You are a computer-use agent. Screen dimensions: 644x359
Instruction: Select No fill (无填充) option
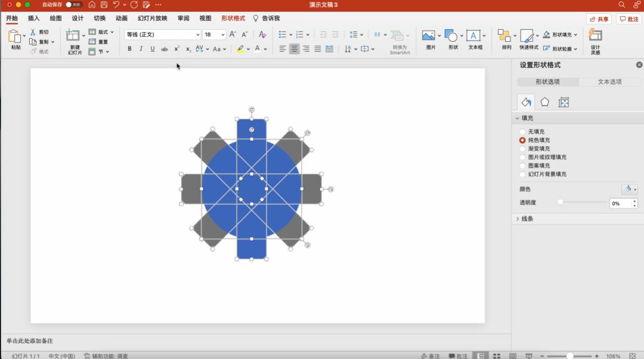coord(522,131)
